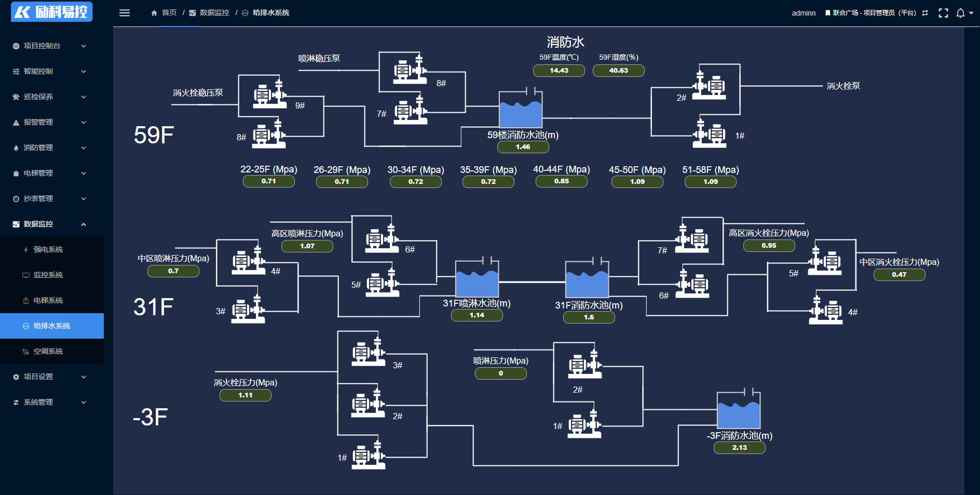The image size is (980, 495).
Task: Select hydrant pump 2# on 59F
Action: coord(710,86)
